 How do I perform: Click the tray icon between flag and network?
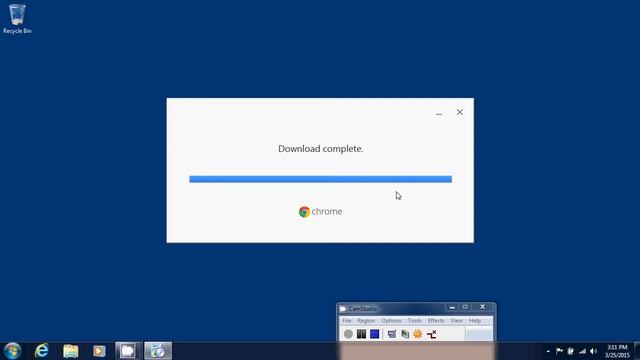[571, 351]
